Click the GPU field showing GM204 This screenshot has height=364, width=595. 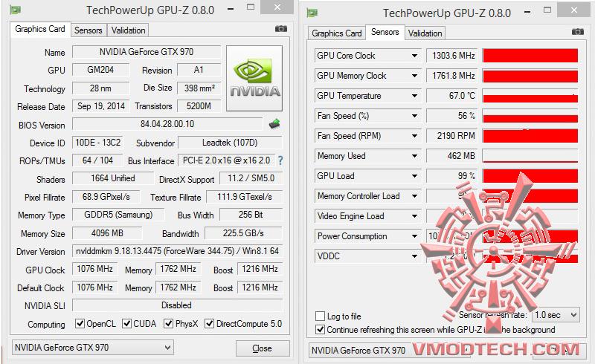click(x=100, y=70)
